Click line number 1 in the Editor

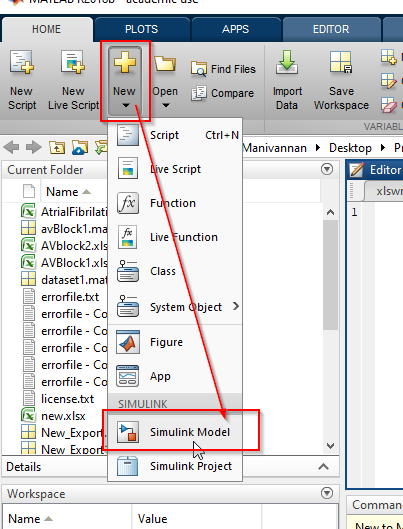354,213
